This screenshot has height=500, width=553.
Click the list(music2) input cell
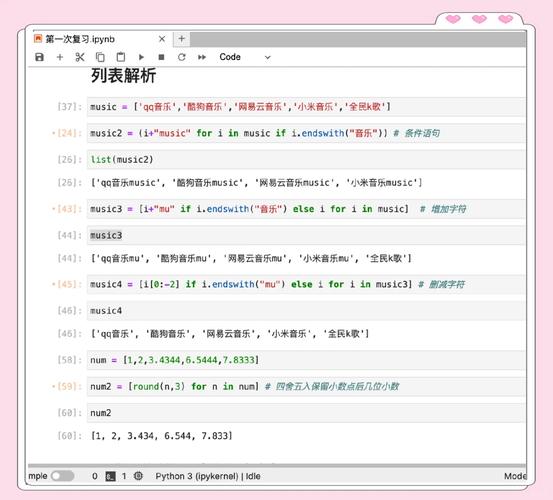(306, 159)
